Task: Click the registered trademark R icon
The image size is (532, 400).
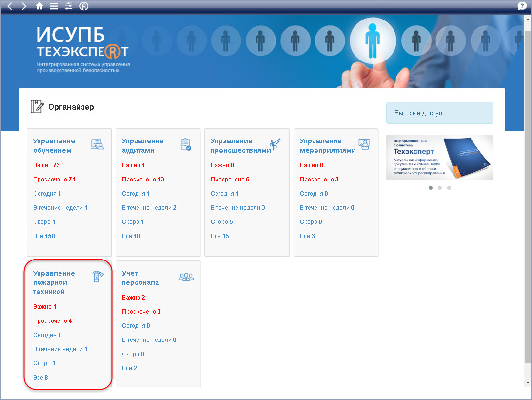Action: [84, 6]
